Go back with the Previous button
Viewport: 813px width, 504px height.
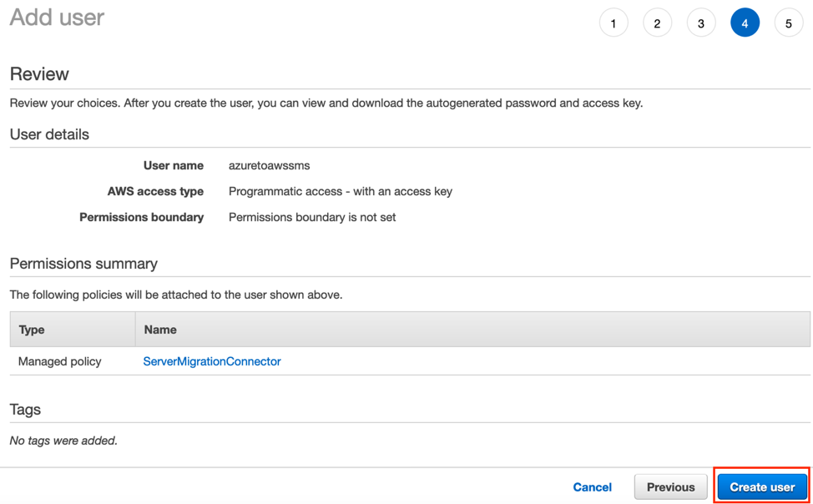click(670, 487)
